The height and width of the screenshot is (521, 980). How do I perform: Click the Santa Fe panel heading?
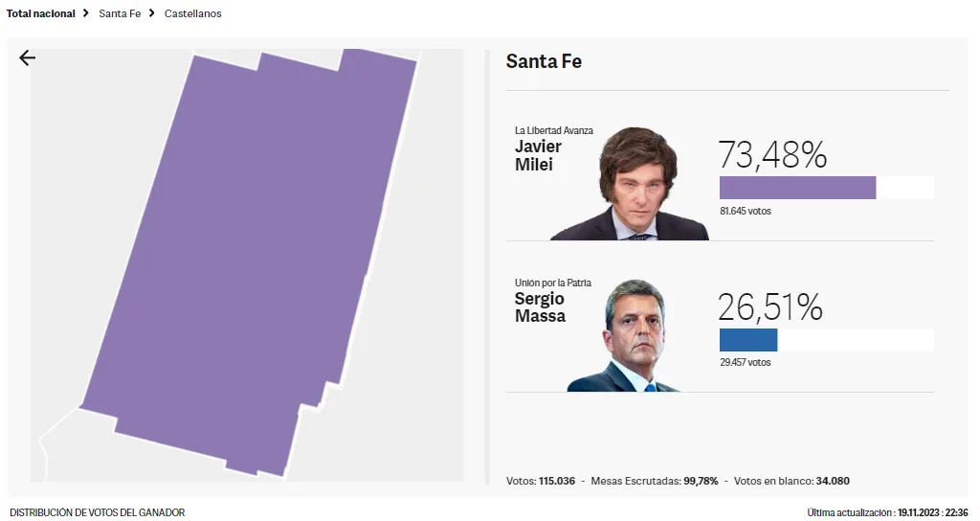pos(544,61)
